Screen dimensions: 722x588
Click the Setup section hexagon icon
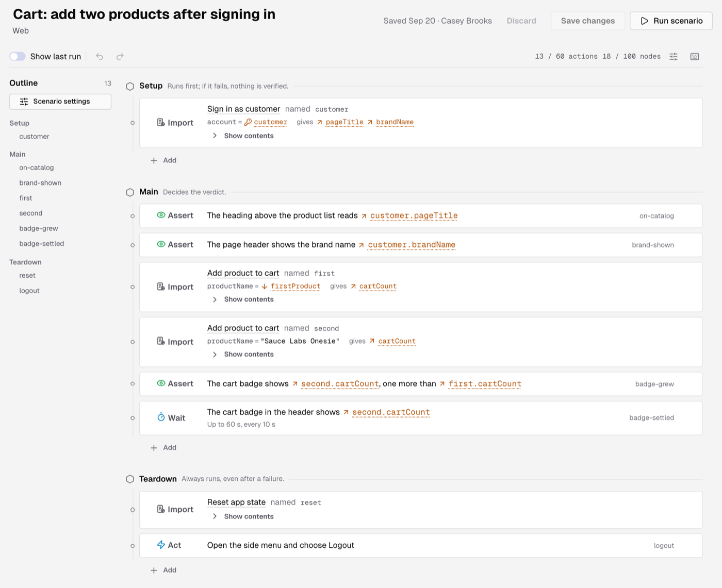130,87
